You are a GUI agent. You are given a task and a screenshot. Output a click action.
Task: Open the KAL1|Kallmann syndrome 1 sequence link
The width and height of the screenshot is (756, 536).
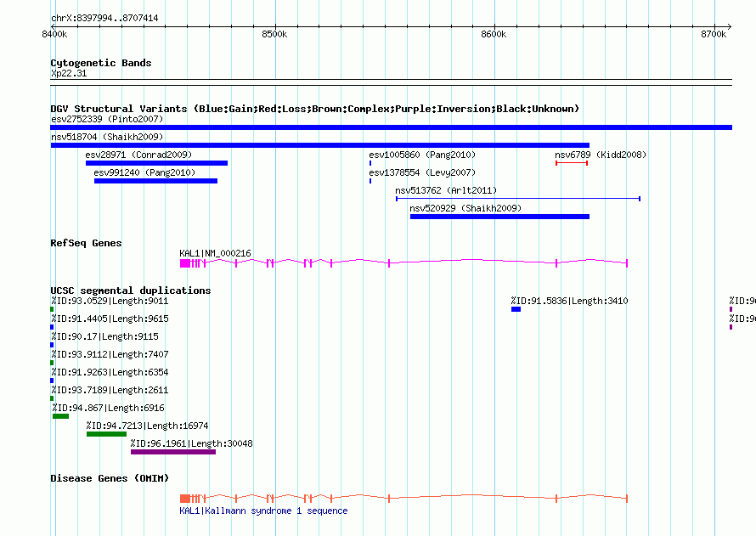pyautogui.click(x=263, y=511)
